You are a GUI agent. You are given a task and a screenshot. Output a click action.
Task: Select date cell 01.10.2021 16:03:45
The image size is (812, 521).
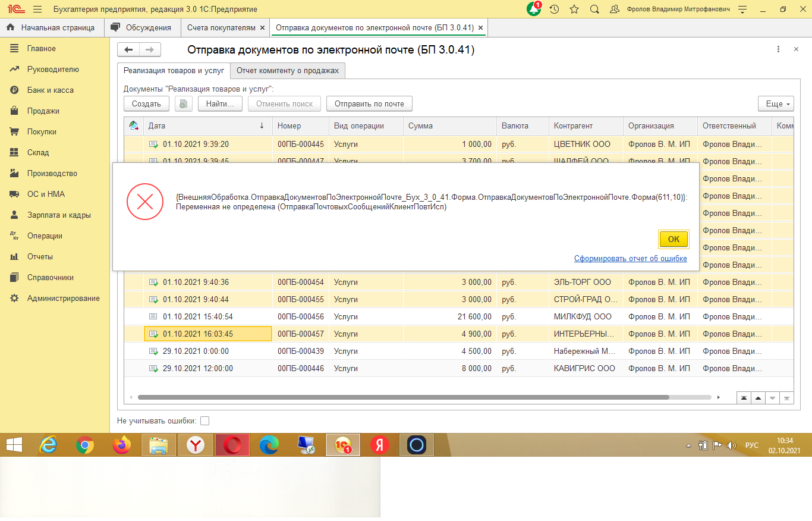[x=208, y=334]
